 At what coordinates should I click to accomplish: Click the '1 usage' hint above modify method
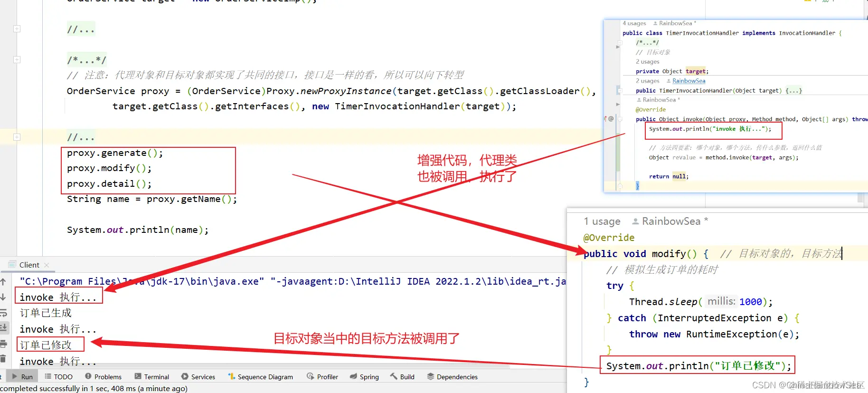(602, 221)
